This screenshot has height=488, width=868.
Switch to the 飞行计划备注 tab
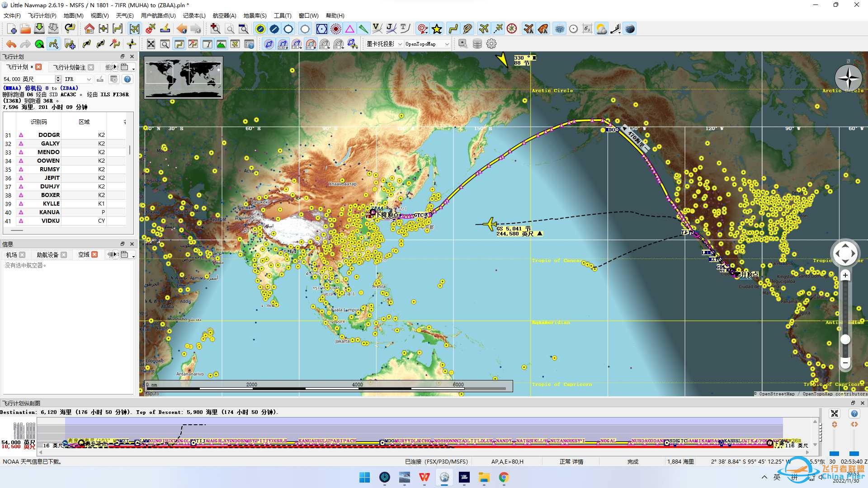[x=69, y=67]
